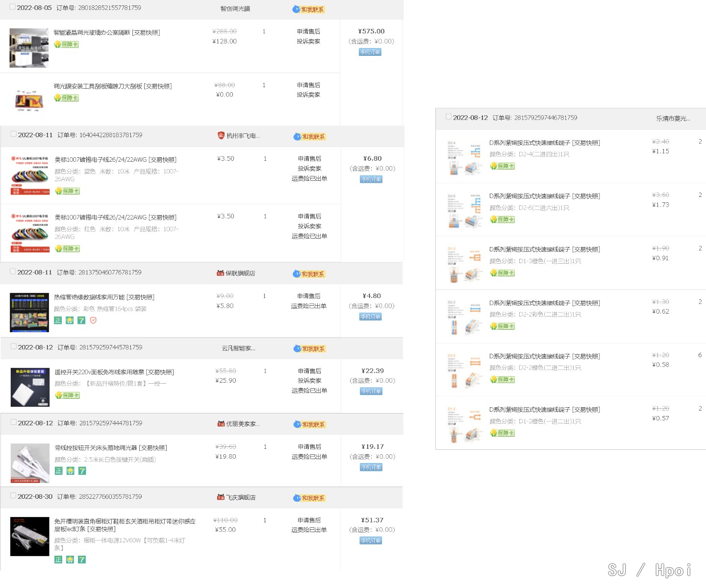This screenshot has height=588, width=706.
Task: Click 保障卡 badge for D2-6(二进六出) terminal
Action: coord(503,220)
